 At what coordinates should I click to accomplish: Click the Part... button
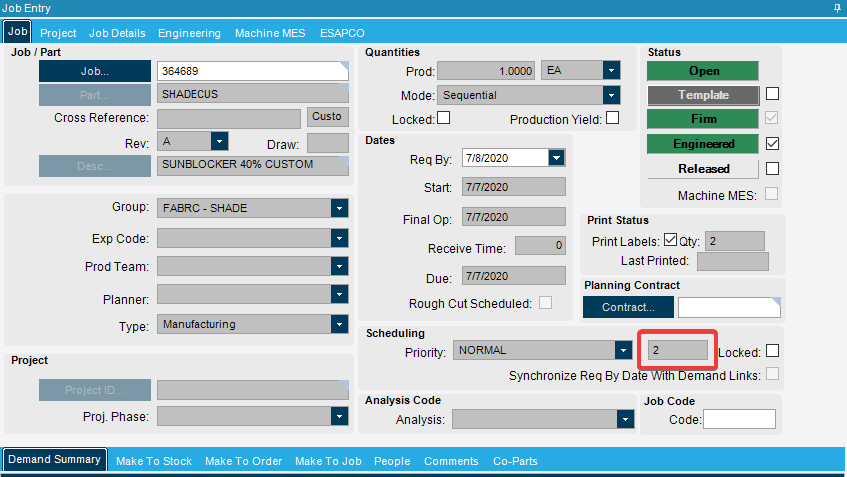pyautogui.click(x=95, y=95)
